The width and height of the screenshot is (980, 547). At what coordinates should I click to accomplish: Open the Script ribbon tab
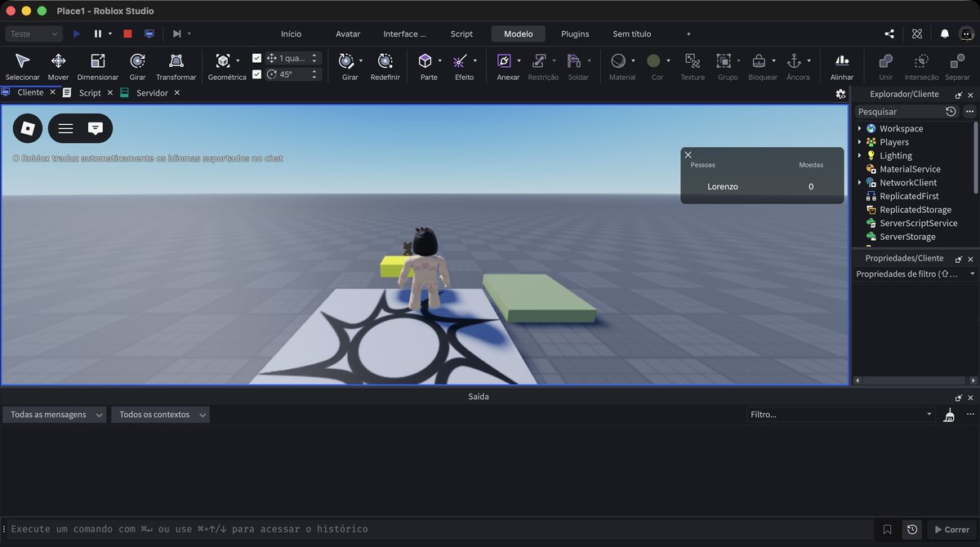tap(461, 33)
